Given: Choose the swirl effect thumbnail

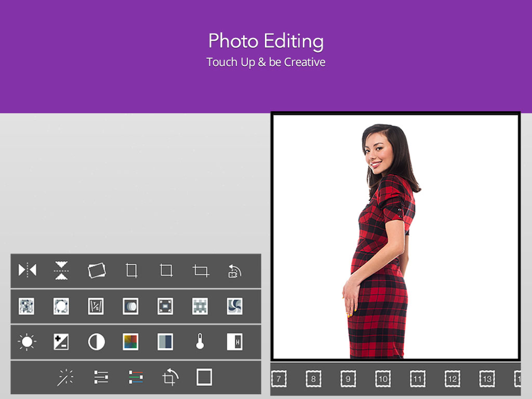Looking at the screenshot, I should (x=235, y=306).
